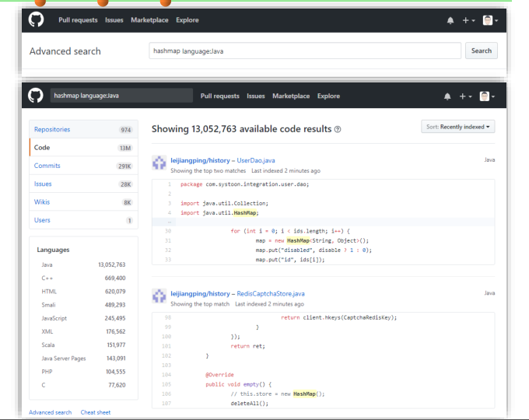Open the user profile menu in the lower header
529x420 pixels.
pos(485,96)
